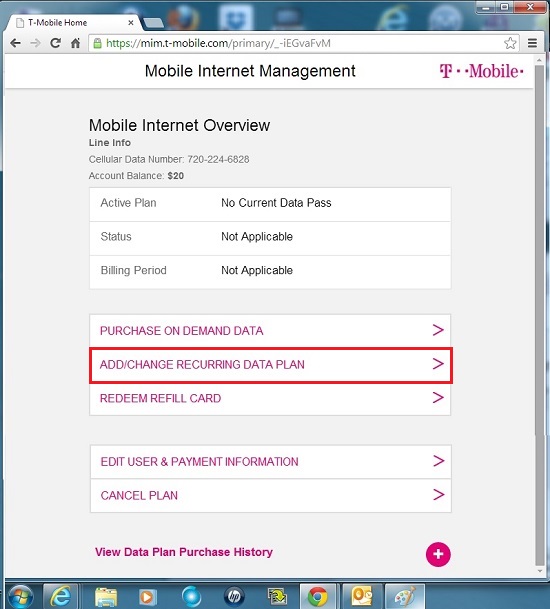Image resolution: width=550 pixels, height=609 pixels.
Task: Maximize the Chrome window
Action: click(x=504, y=7)
